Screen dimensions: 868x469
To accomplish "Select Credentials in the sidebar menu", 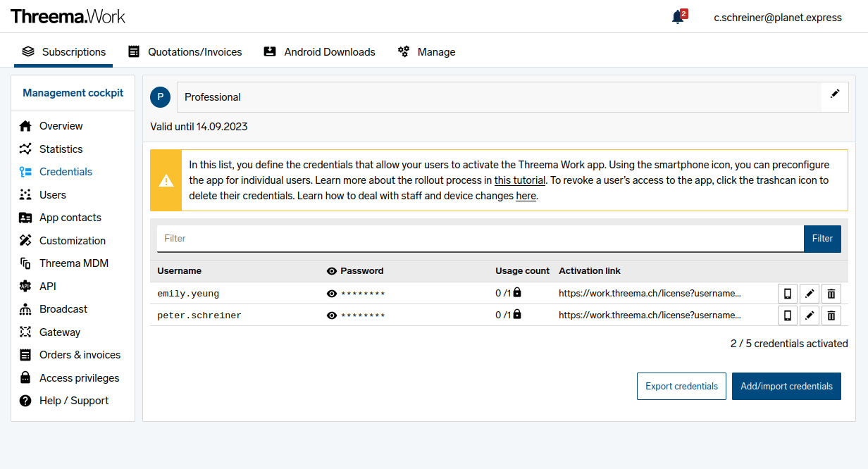I will [x=66, y=172].
